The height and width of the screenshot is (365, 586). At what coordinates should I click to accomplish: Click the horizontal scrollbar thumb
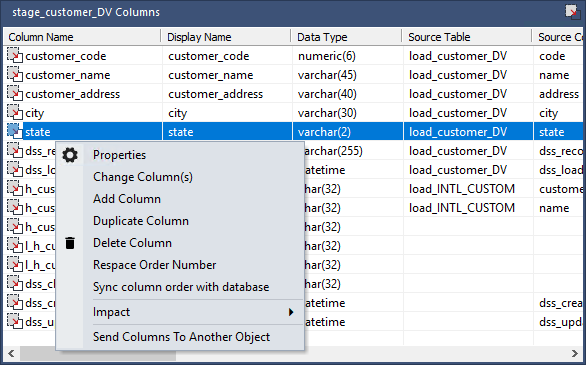click(x=93, y=353)
